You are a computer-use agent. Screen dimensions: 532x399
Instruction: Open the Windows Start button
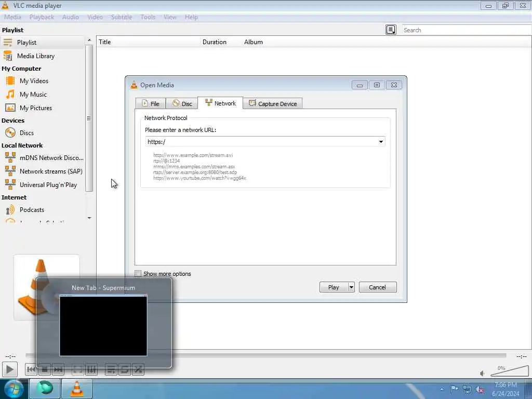tap(13, 389)
